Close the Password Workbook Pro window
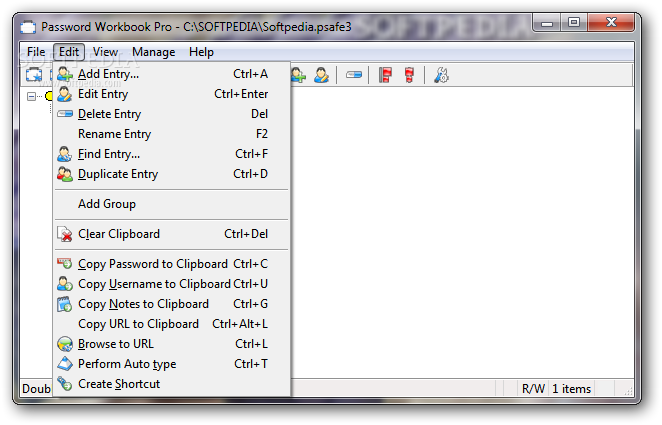 [x=611, y=23]
